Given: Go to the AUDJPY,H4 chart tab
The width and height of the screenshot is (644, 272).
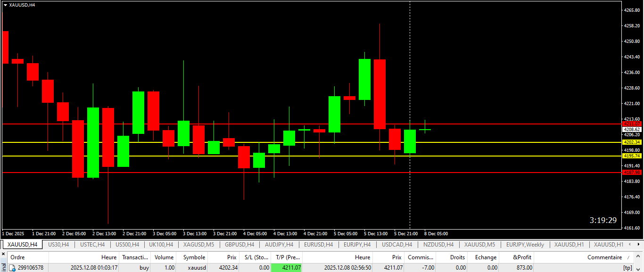Looking at the screenshot, I should (x=279, y=245).
